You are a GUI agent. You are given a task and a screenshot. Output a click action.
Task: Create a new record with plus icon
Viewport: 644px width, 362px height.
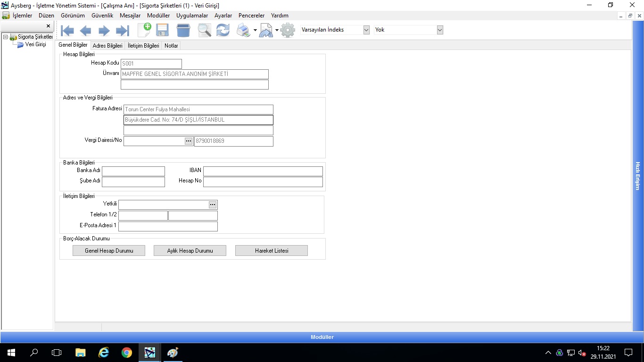[144, 30]
